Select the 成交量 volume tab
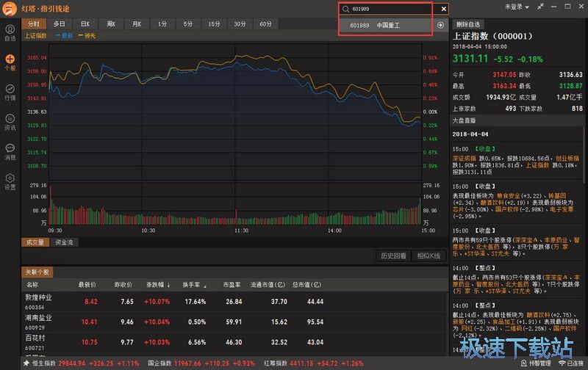This screenshot has height=370, width=588. [35, 242]
